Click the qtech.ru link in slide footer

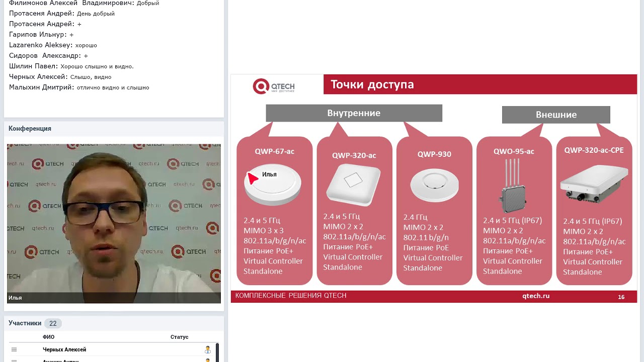(x=536, y=296)
